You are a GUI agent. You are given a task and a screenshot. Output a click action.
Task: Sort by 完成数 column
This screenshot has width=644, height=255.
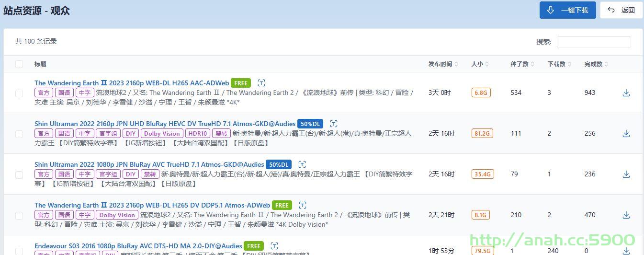[596, 64]
